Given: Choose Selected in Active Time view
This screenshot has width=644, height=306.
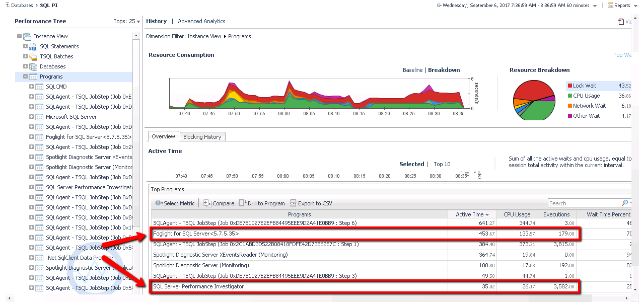Looking at the screenshot, I should click(x=411, y=164).
